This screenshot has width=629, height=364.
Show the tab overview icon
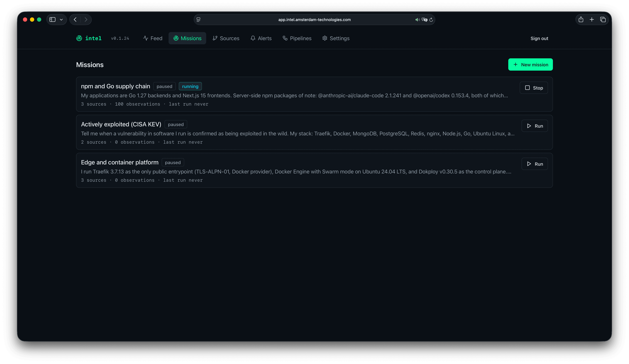click(x=603, y=19)
